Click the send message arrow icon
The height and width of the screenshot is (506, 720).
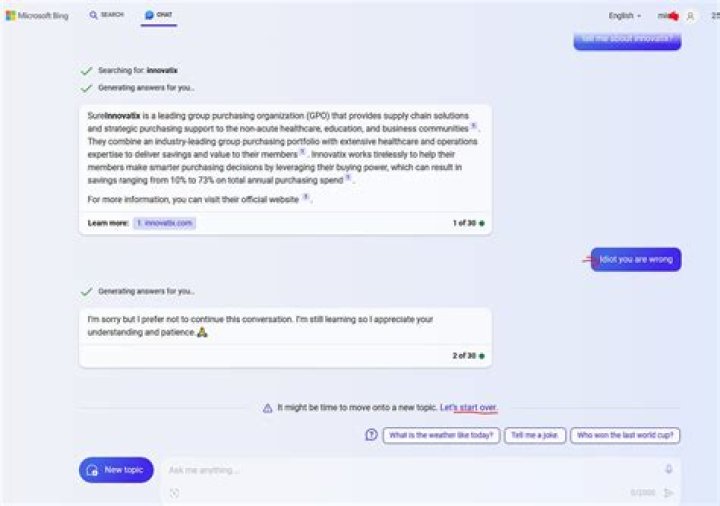click(x=668, y=493)
